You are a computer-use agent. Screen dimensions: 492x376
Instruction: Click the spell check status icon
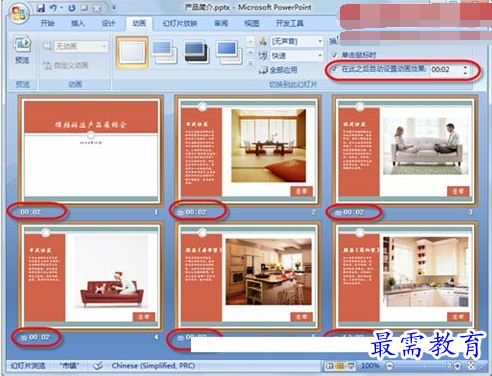tap(98, 366)
